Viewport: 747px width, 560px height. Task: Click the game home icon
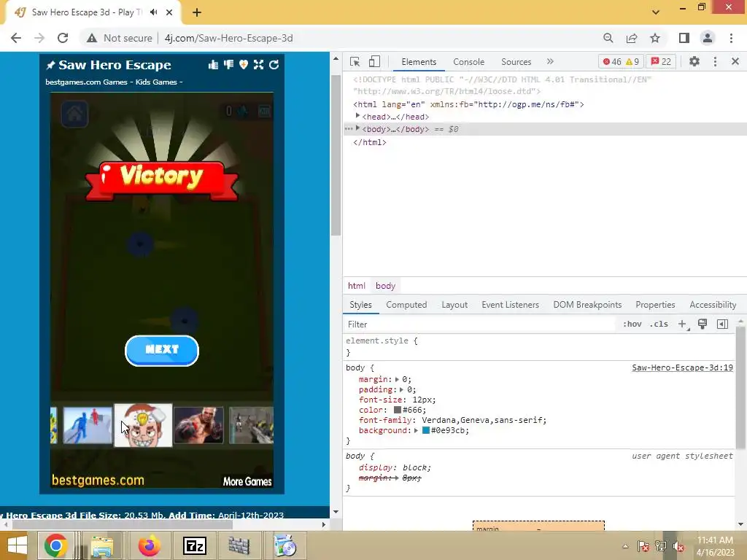tap(75, 114)
